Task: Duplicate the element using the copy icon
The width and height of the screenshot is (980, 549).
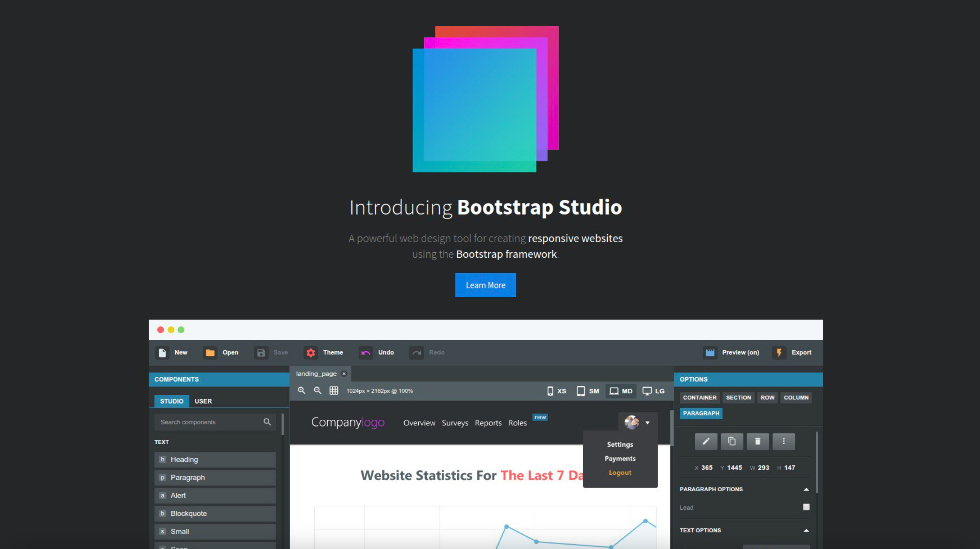Action: 732,442
